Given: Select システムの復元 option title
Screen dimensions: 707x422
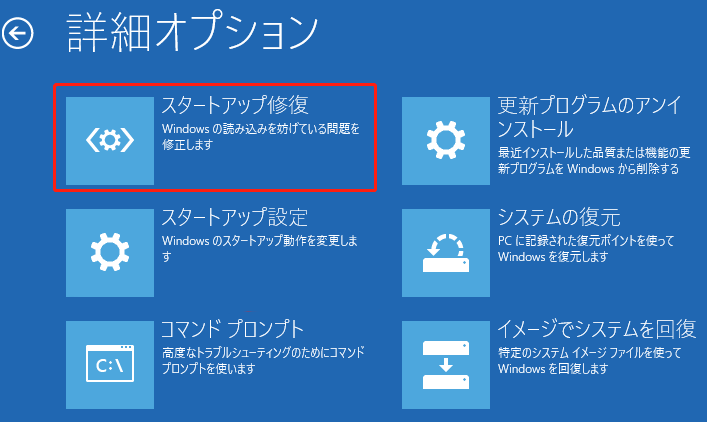Looking at the screenshot, I should (x=559, y=217).
